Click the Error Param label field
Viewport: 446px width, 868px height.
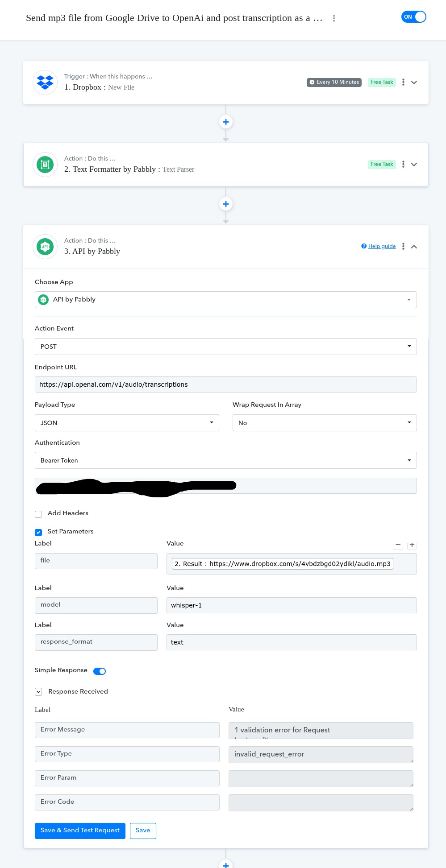127,778
